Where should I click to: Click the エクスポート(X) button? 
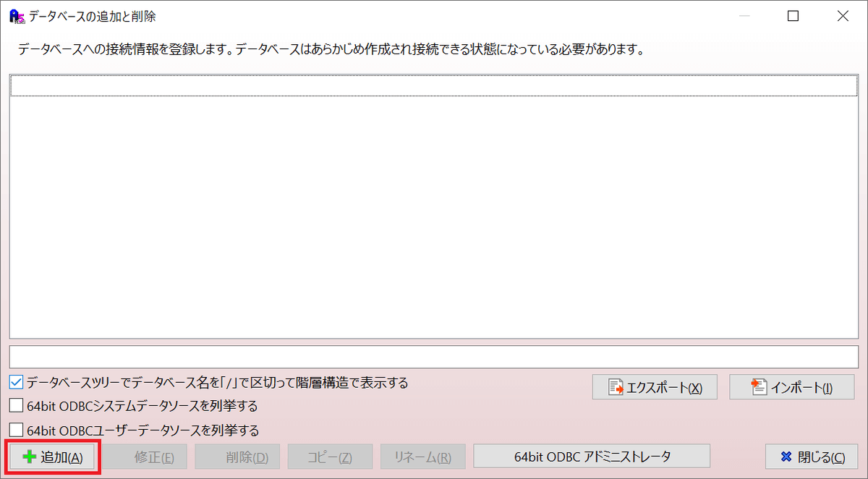point(655,387)
